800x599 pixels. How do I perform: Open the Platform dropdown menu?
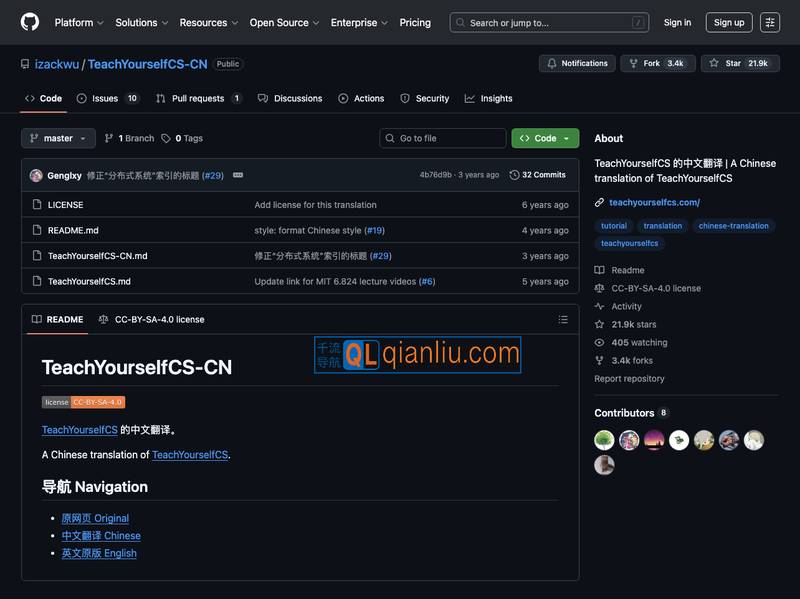point(79,22)
